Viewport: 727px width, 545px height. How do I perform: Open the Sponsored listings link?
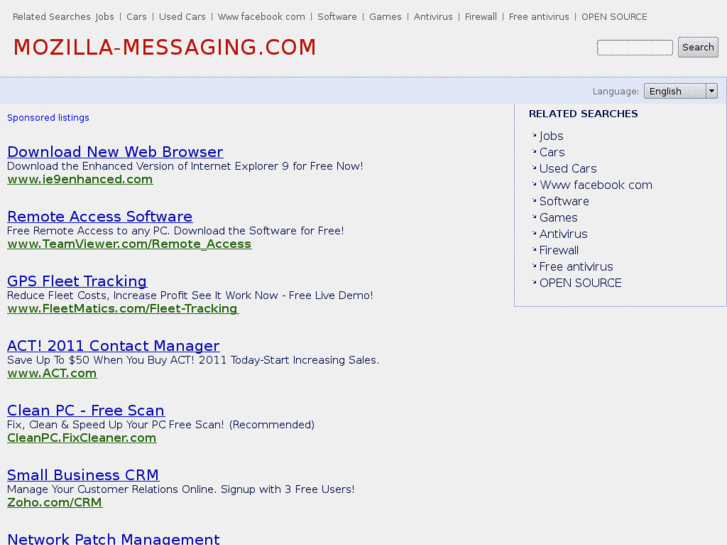tap(48, 118)
